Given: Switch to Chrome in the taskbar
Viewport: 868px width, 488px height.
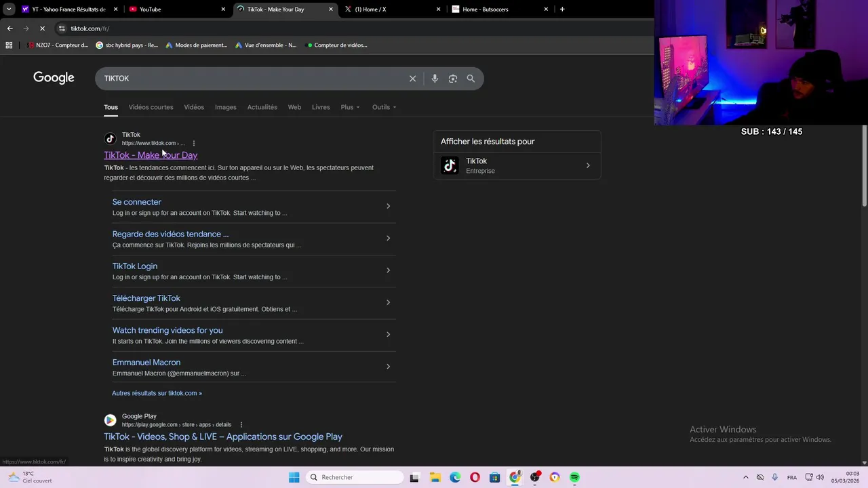Looking at the screenshot, I should pyautogui.click(x=515, y=477).
